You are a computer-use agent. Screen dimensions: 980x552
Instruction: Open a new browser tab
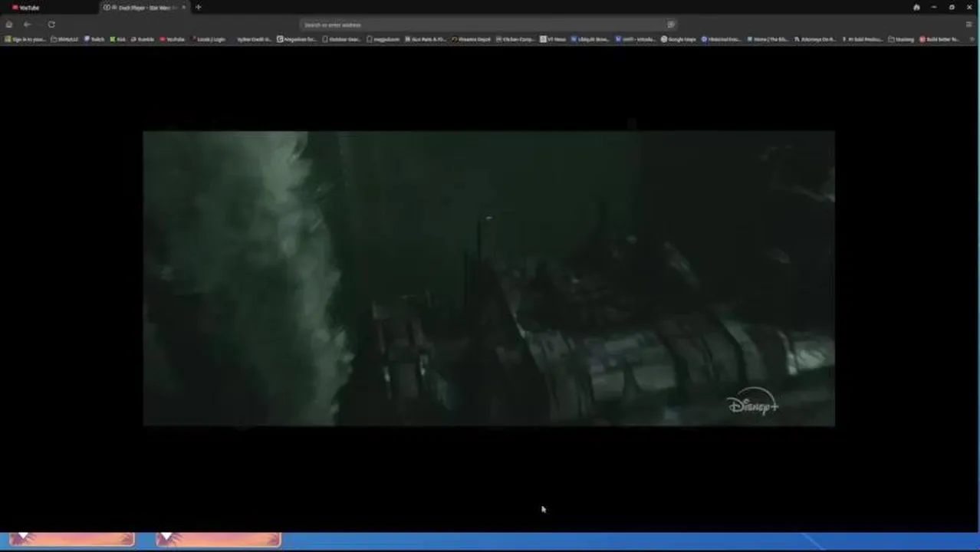pos(199,8)
